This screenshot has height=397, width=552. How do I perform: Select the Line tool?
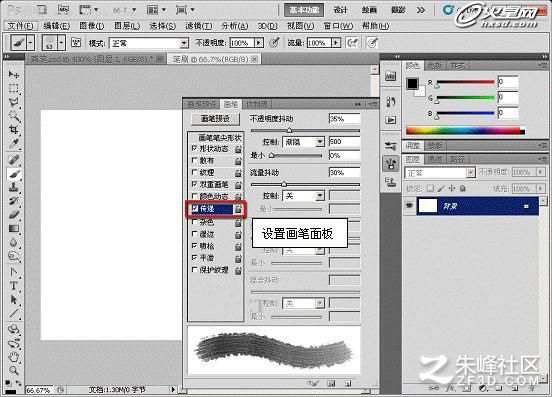(x=13, y=313)
